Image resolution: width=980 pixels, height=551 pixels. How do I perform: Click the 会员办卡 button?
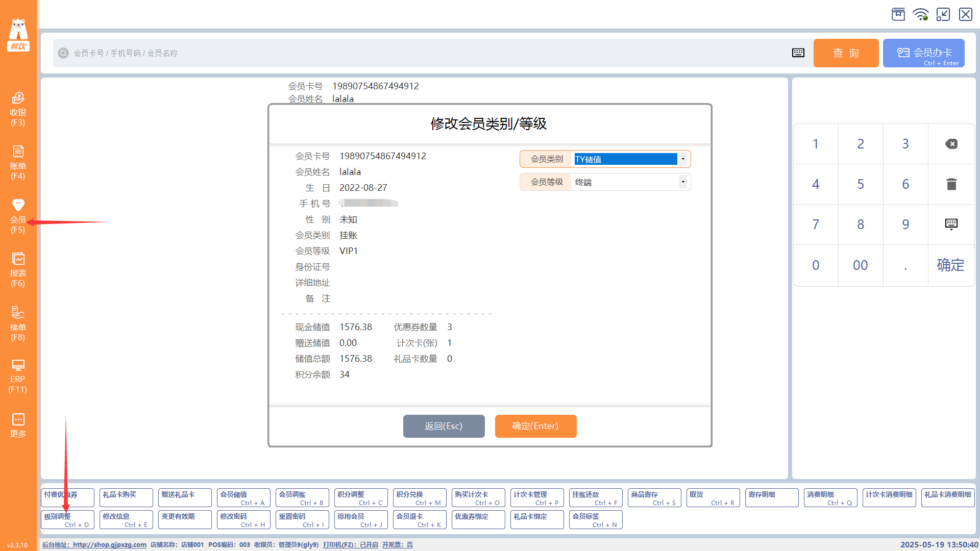coord(923,53)
